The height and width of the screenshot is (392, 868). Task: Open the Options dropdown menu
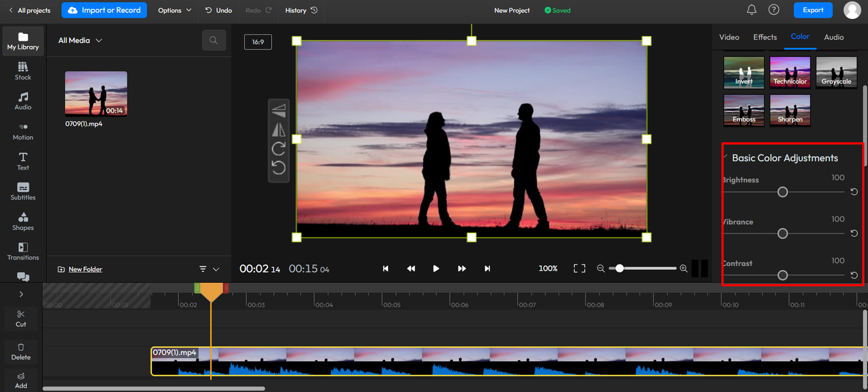tap(175, 10)
